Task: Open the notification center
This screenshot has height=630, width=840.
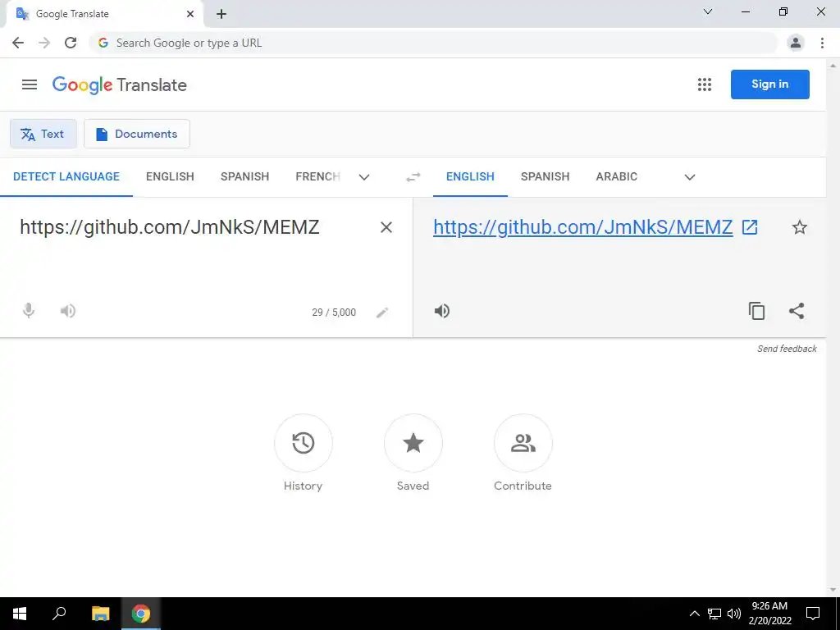Action: [813, 614]
